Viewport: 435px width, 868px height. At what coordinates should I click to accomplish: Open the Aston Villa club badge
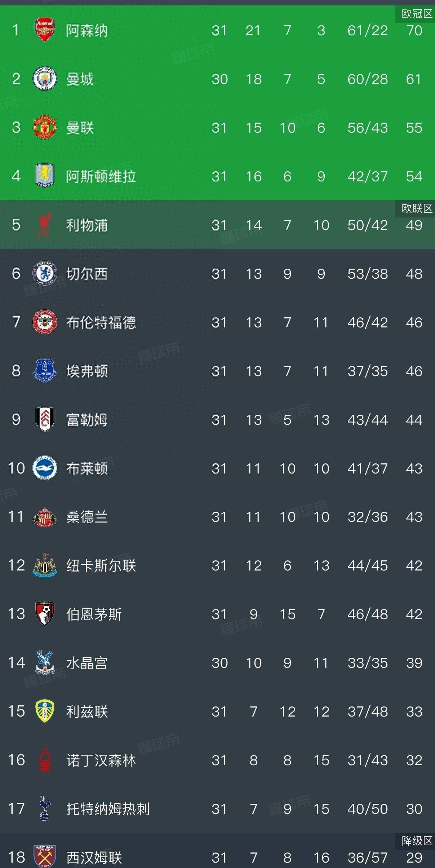tap(45, 176)
